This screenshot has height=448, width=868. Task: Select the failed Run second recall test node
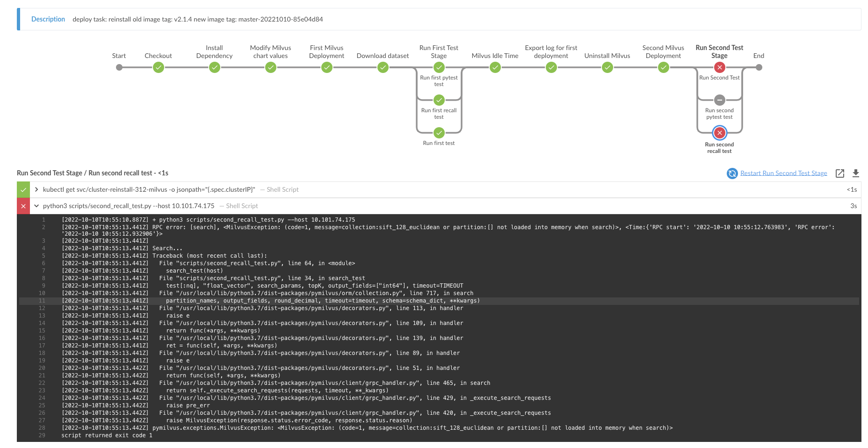click(719, 133)
